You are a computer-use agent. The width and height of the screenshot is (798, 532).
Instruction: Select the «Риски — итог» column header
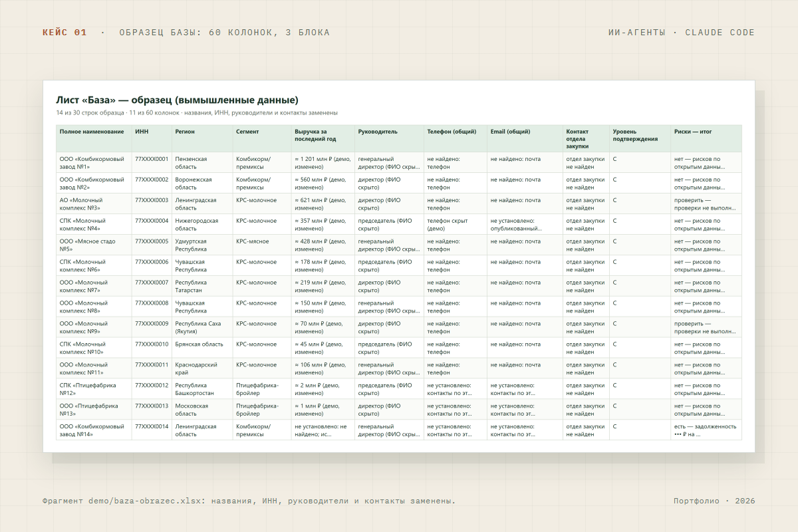706,138
